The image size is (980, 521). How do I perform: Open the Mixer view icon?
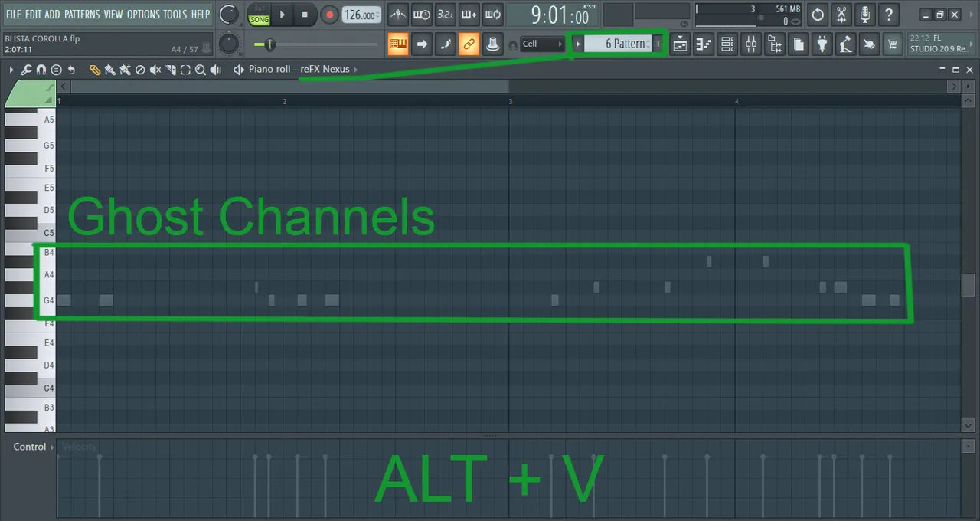(751, 44)
